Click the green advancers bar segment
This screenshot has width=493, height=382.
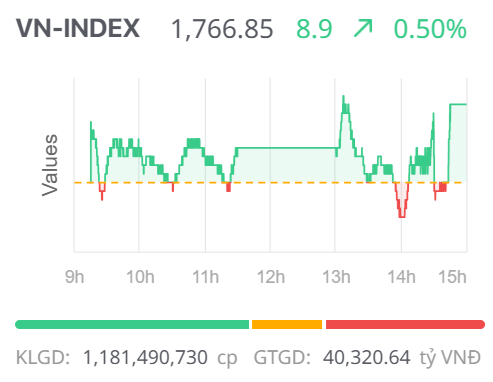(x=132, y=324)
